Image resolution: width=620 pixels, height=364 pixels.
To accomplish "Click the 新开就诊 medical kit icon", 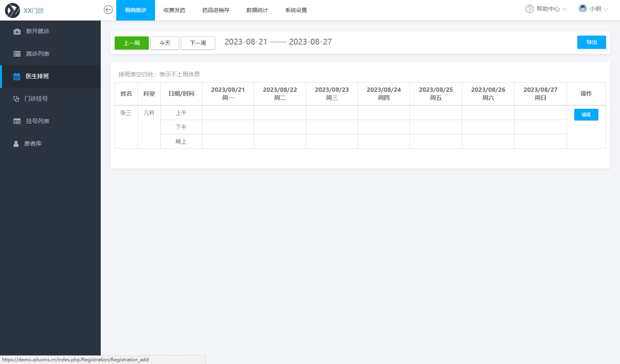I will [17, 31].
